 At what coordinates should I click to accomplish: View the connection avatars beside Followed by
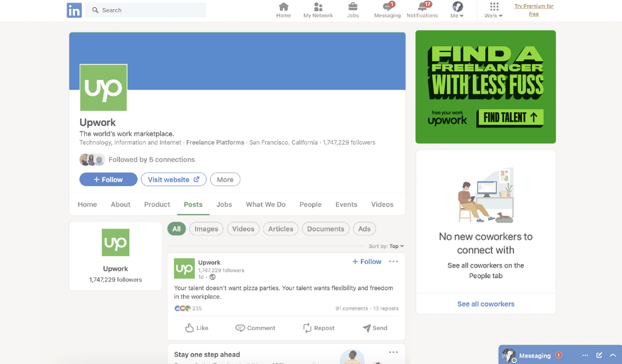[x=92, y=160]
